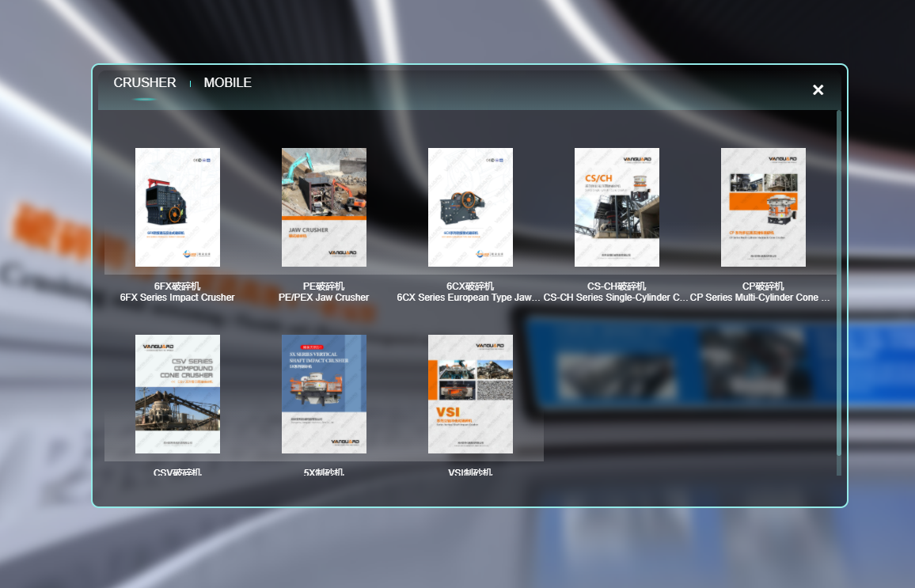Open the 6CX European Jaw brochure cover
915x588 pixels.
pyautogui.click(x=470, y=207)
